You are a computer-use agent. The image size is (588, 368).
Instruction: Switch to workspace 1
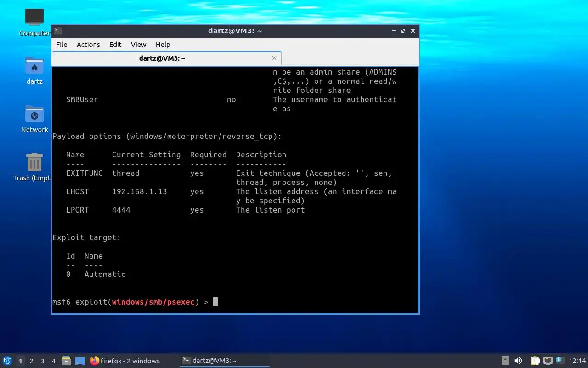pyautogui.click(x=20, y=361)
